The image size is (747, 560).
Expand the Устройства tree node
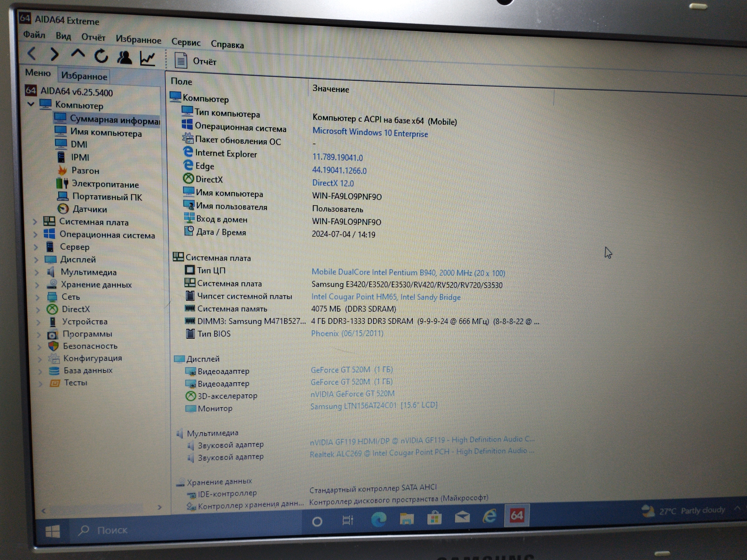[39, 322]
